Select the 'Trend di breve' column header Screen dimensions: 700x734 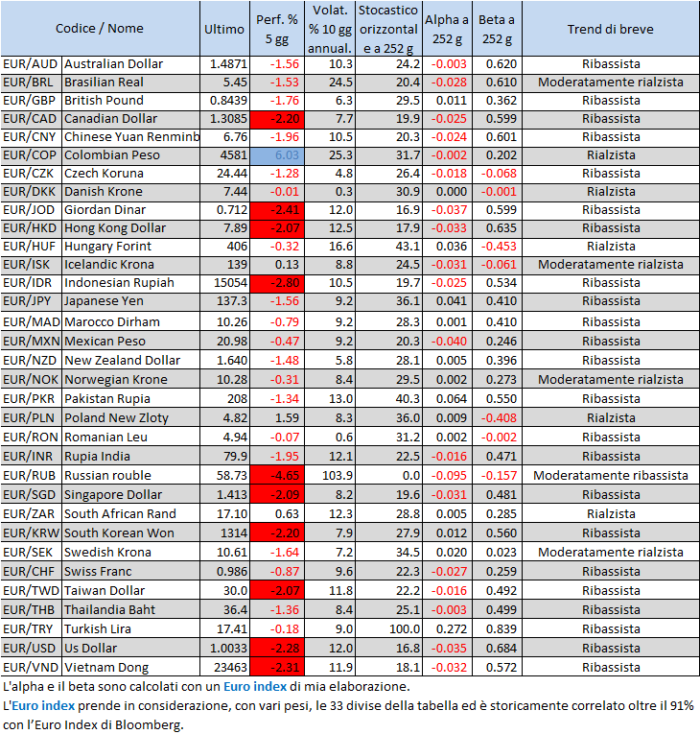click(611, 28)
